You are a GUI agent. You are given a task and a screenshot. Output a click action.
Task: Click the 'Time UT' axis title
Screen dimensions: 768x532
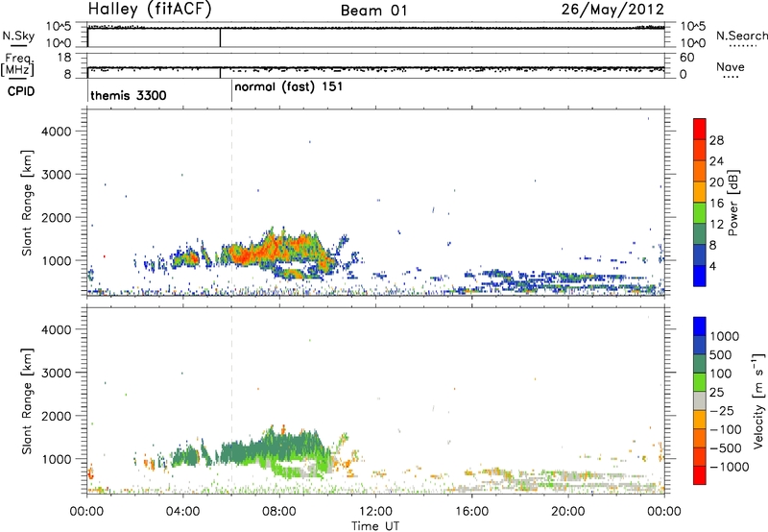(375, 526)
